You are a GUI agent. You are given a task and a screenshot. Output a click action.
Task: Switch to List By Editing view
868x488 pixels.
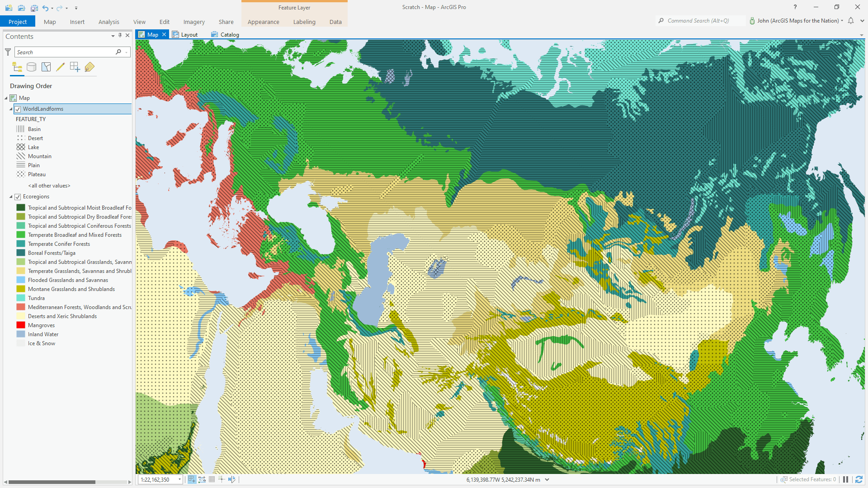60,67
